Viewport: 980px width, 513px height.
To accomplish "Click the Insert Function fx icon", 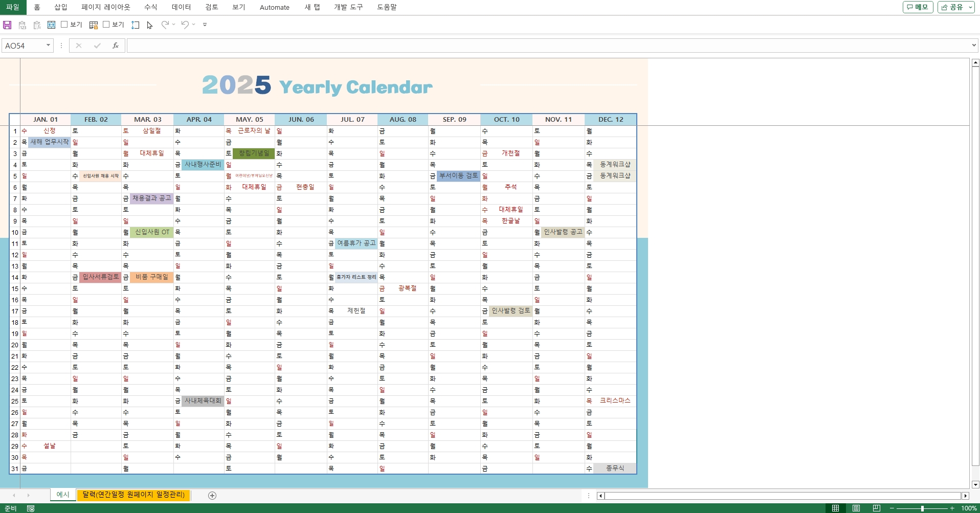I will click(116, 46).
